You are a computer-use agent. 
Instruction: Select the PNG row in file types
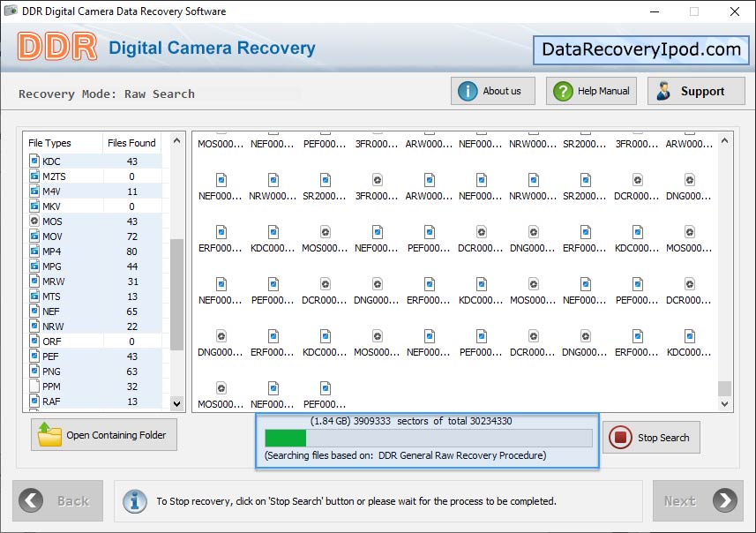(95, 372)
